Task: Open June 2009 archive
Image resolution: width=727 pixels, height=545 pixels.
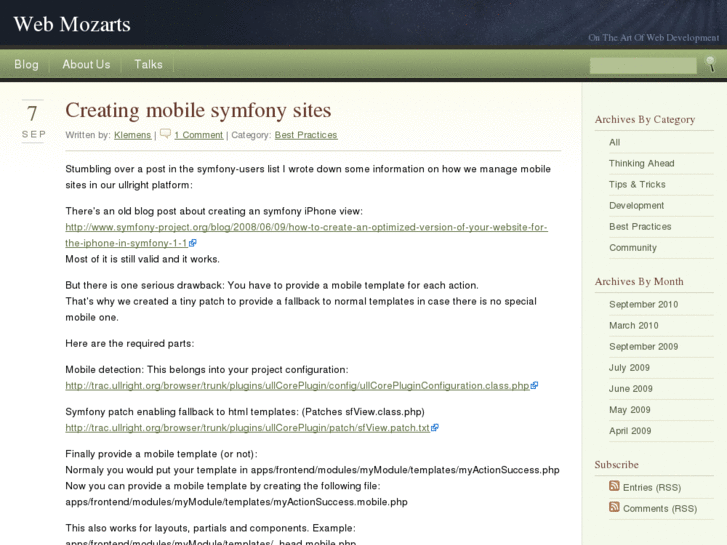Action: [x=631, y=389]
